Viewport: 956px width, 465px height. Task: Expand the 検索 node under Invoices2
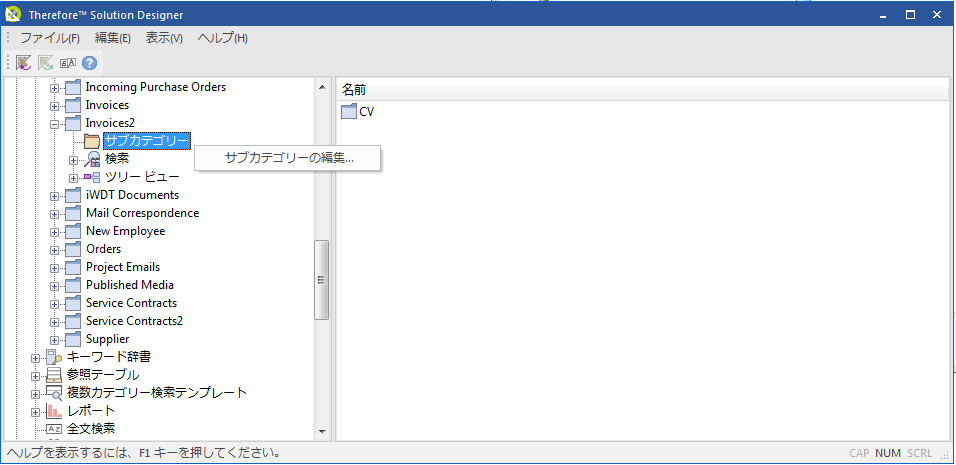(x=74, y=160)
